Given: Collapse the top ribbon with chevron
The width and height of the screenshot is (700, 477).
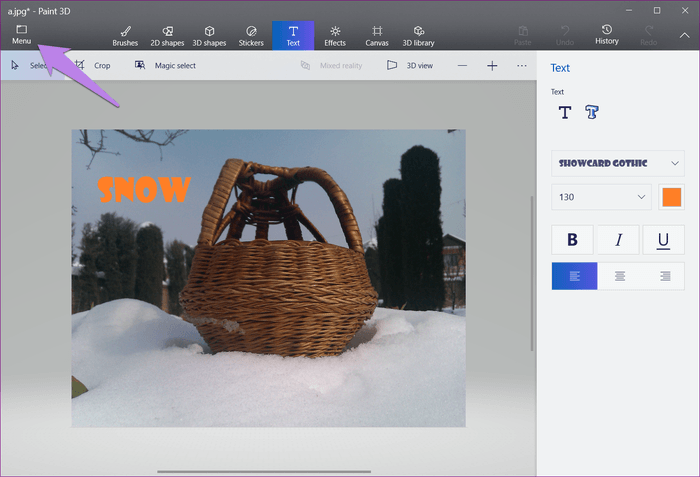Looking at the screenshot, I should pyautogui.click(x=684, y=35).
